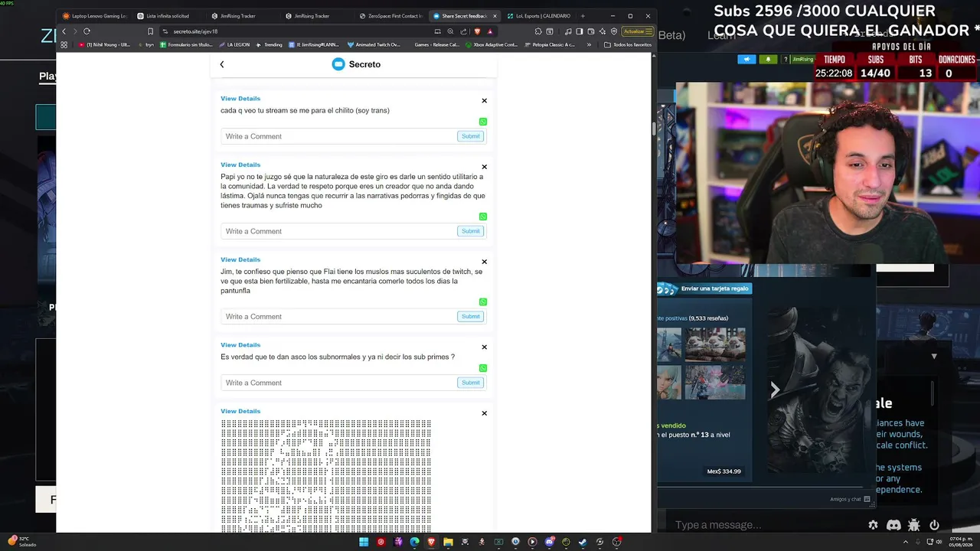Go back in browser history
Screen dimensions: 980x551
[64, 31]
